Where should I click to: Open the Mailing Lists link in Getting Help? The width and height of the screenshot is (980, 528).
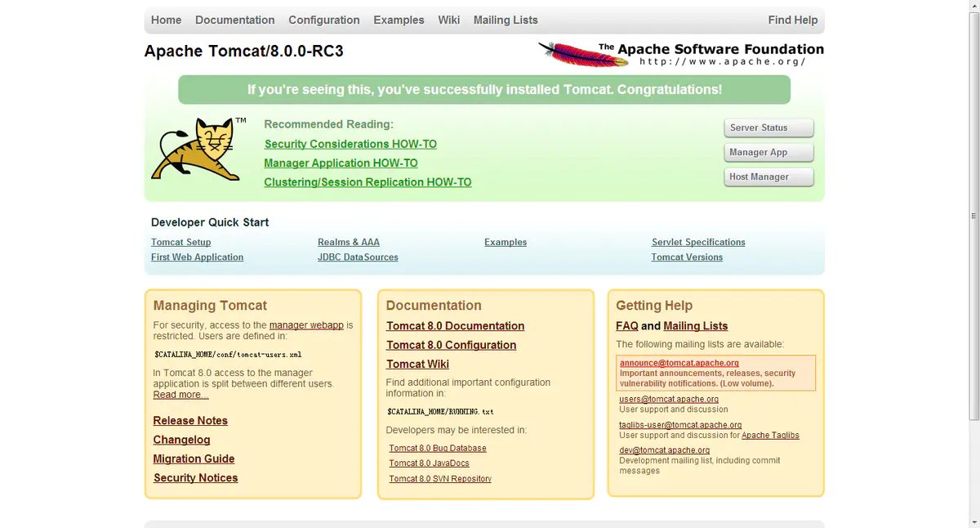tap(696, 326)
